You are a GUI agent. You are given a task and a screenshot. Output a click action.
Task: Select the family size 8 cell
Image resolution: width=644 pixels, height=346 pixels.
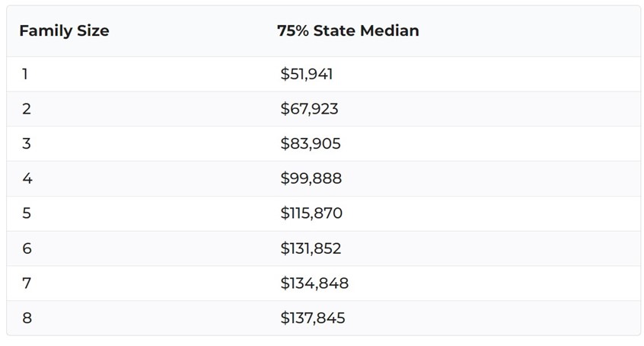pyautogui.click(x=27, y=318)
